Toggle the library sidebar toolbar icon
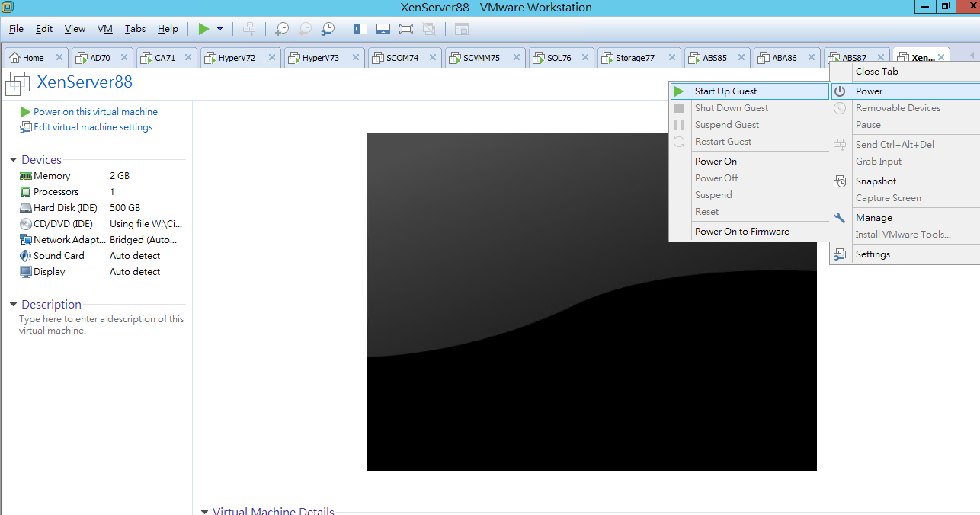Image resolution: width=980 pixels, height=515 pixels. (360, 29)
